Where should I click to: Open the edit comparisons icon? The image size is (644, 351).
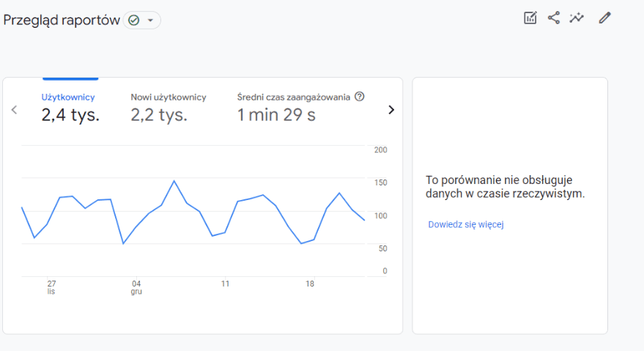point(530,18)
